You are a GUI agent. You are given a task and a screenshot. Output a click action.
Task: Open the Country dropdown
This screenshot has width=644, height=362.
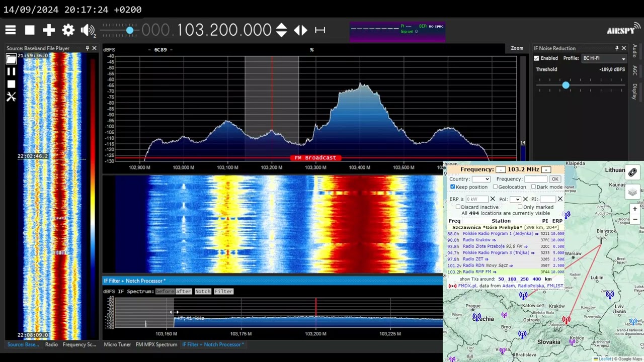coord(480,179)
